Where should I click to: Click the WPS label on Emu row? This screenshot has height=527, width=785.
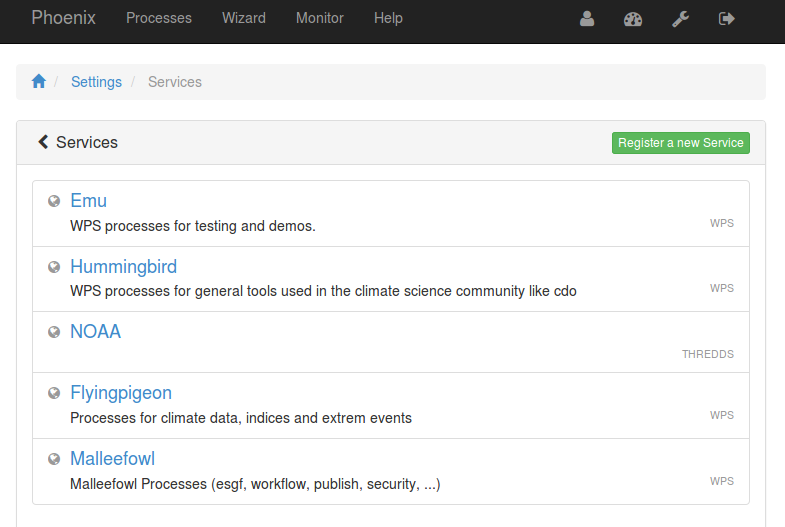[721, 223]
